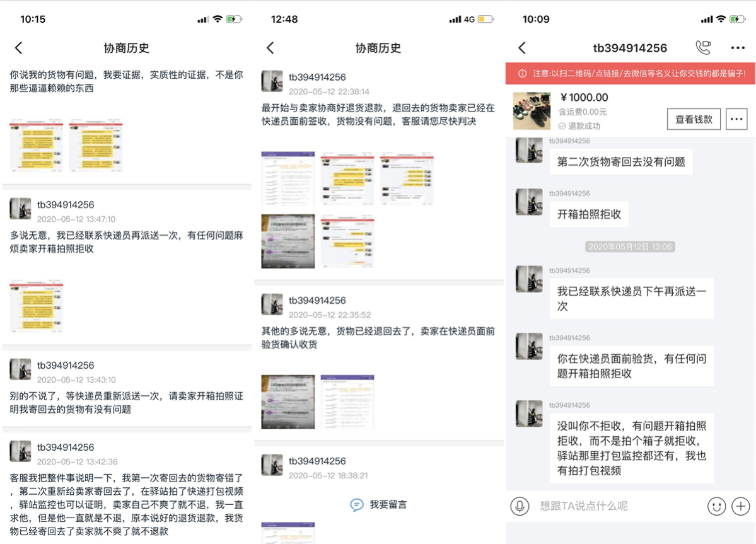Open purple-header screenshot under 22:35:52 message
The width and height of the screenshot is (756, 544).
(347, 402)
